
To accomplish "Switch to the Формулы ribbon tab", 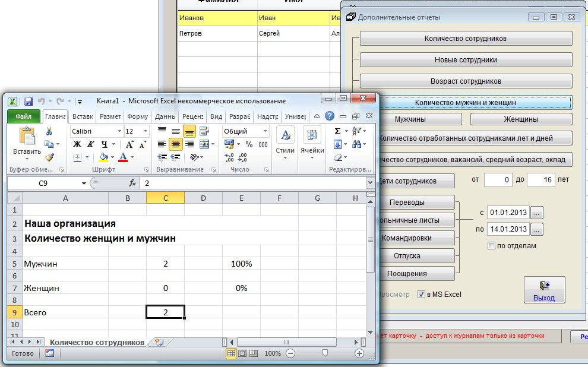I will [x=137, y=116].
